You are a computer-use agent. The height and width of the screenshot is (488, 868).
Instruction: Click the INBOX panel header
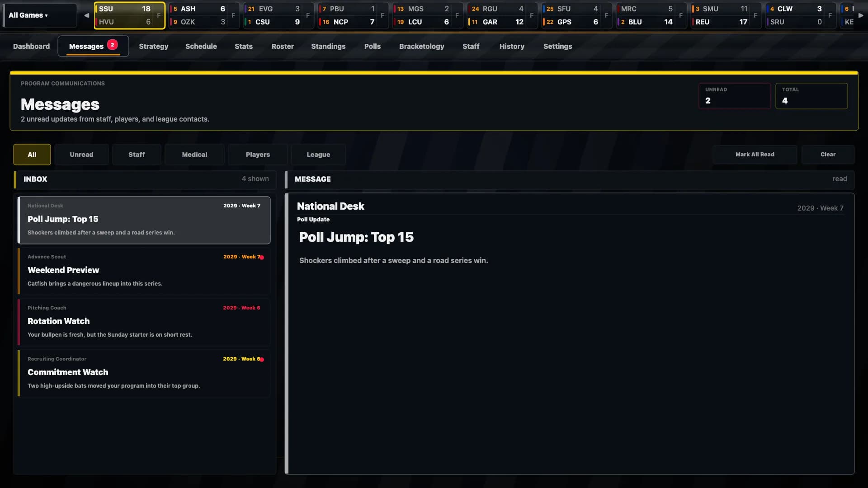click(x=145, y=179)
